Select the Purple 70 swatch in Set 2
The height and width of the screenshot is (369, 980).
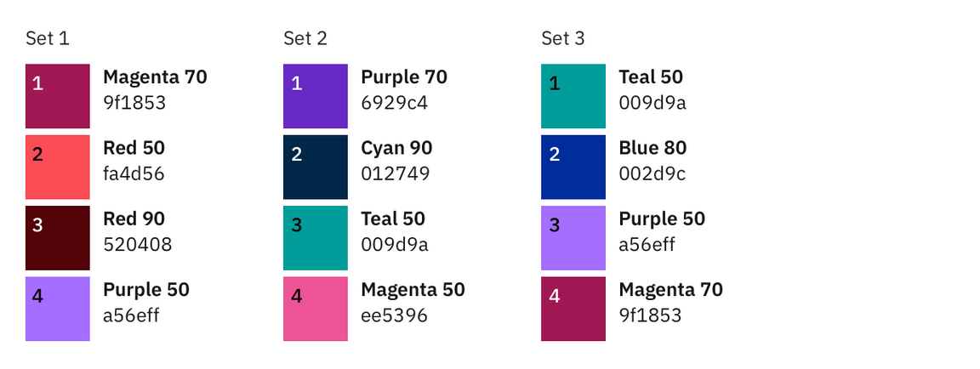[316, 96]
